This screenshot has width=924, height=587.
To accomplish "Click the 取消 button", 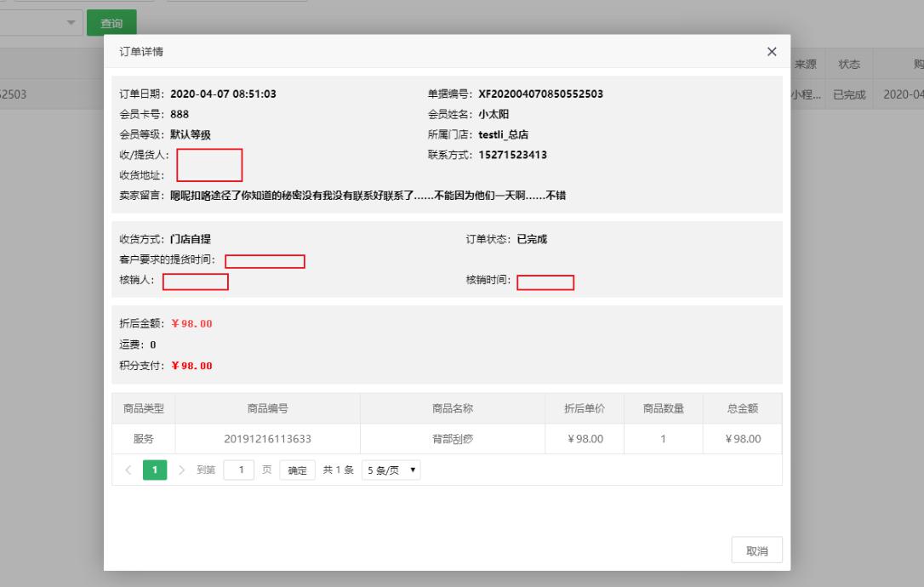I will (757, 551).
